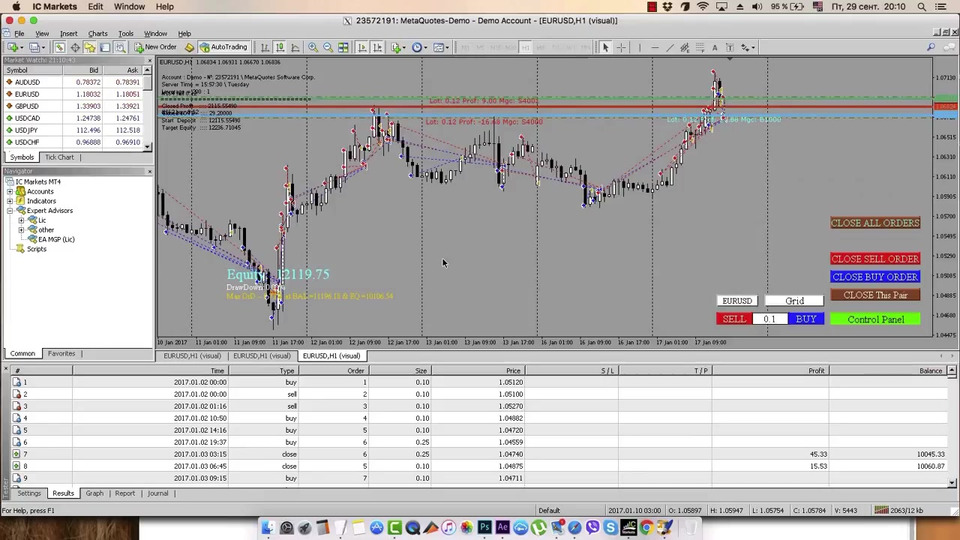Open the Tools menu
The height and width of the screenshot is (540, 960).
click(126, 34)
